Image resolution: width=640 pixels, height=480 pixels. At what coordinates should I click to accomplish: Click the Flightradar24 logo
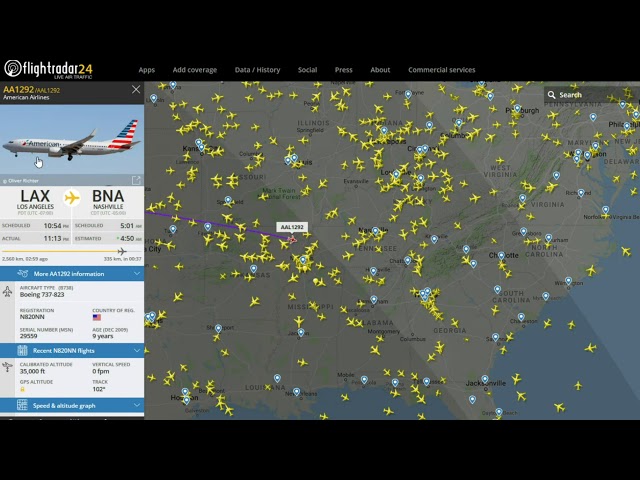pos(49,69)
